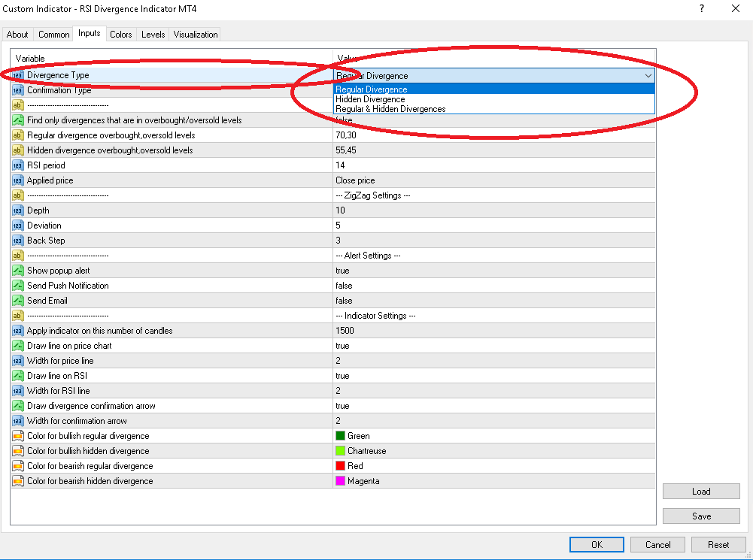Screen dimensions: 753x560
Task: Open the Levels tab
Action: pos(153,35)
